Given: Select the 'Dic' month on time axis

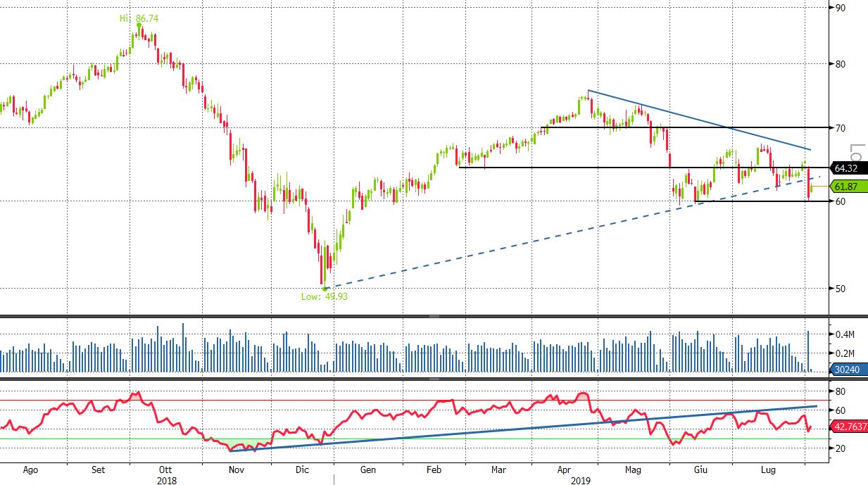Looking at the screenshot, I should coord(302,469).
